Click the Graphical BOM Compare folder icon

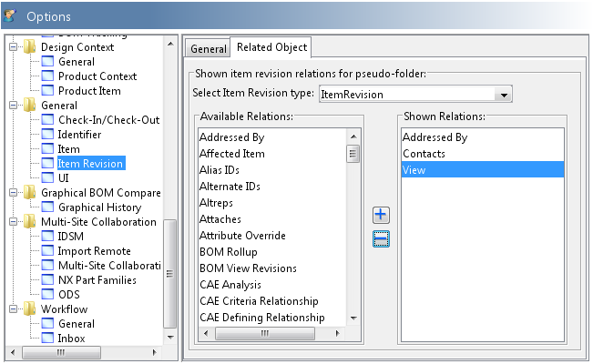pos(31,193)
